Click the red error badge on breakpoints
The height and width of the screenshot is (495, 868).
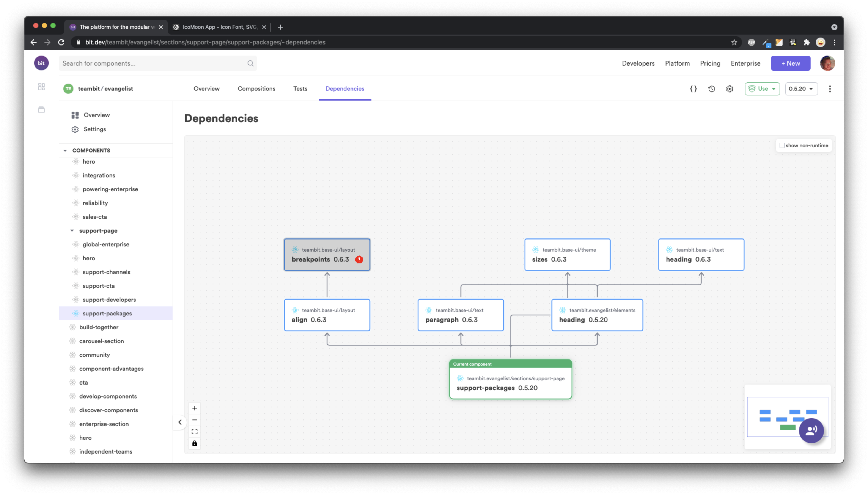(359, 259)
